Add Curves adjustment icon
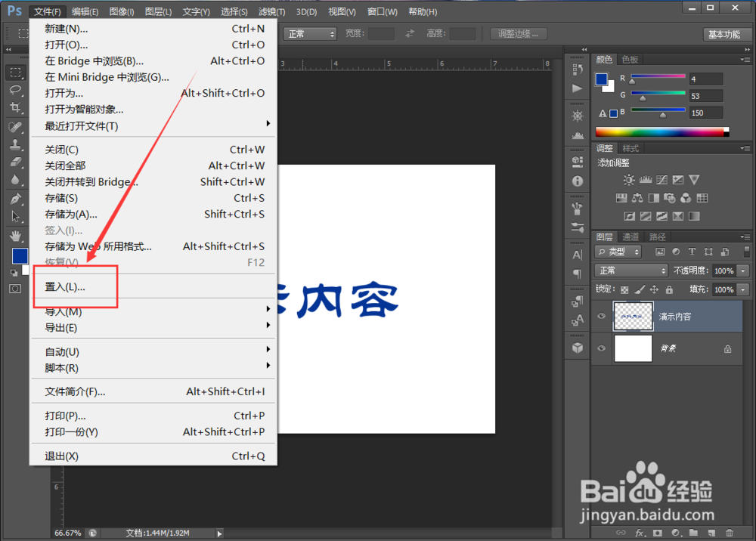Viewport: 756px width, 541px height. [x=662, y=180]
